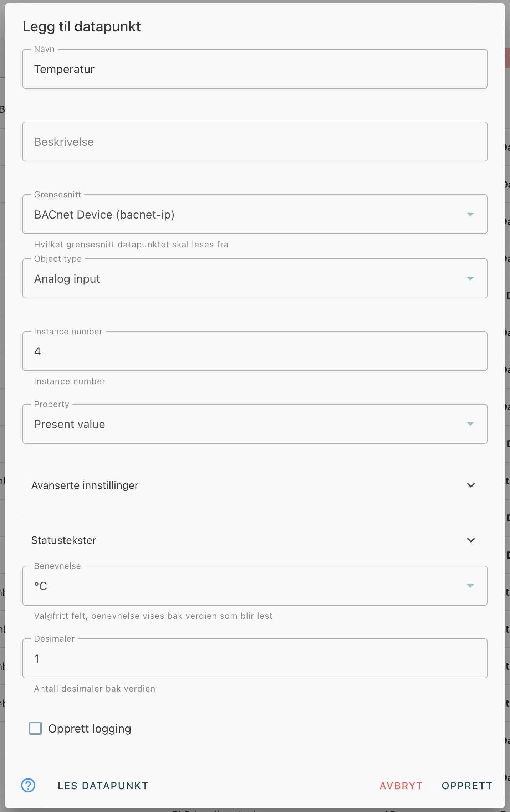Focus the Navn field containing Temperatur

point(255,69)
